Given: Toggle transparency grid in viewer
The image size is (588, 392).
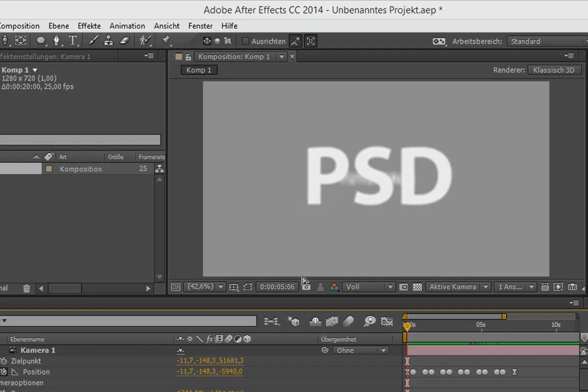Looking at the screenshot, I should click(x=417, y=287).
